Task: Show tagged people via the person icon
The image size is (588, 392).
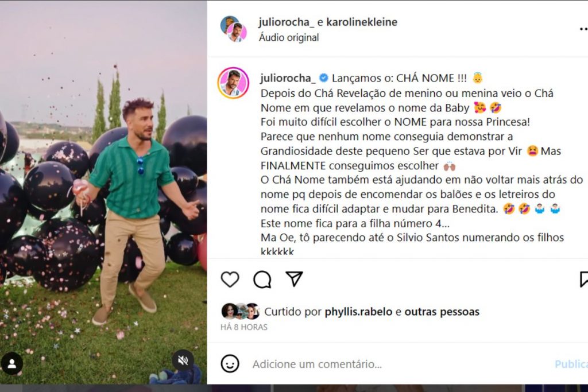Action: click(x=12, y=363)
